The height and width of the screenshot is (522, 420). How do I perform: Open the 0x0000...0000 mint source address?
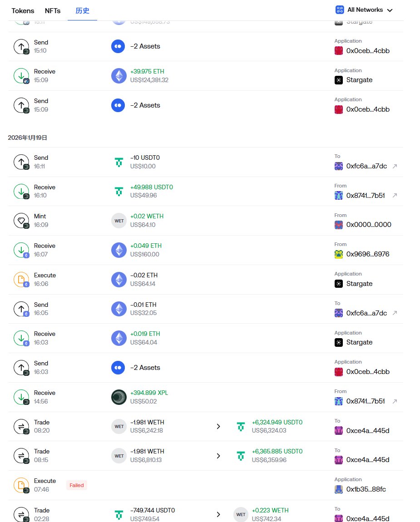click(x=368, y=225)
